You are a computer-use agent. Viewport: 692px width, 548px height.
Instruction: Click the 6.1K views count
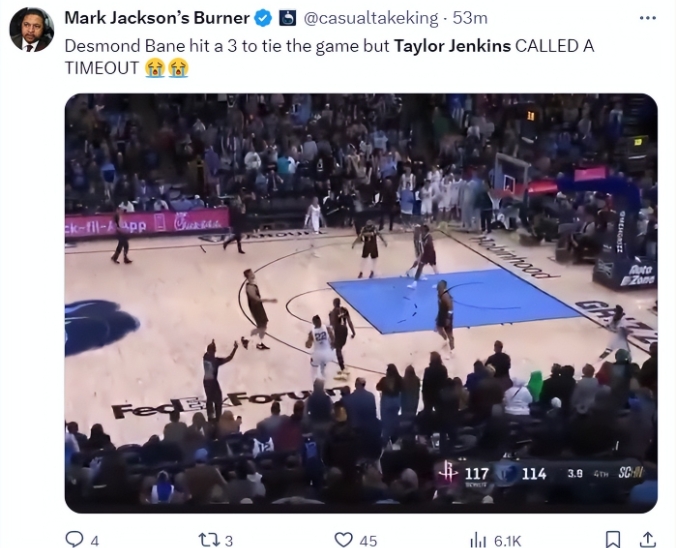508,540
